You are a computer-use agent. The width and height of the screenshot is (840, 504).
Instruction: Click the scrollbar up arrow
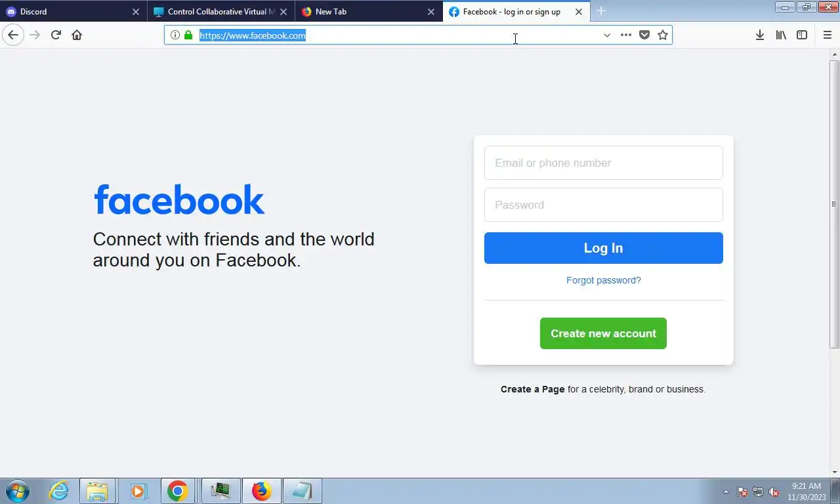click(835, 53)
